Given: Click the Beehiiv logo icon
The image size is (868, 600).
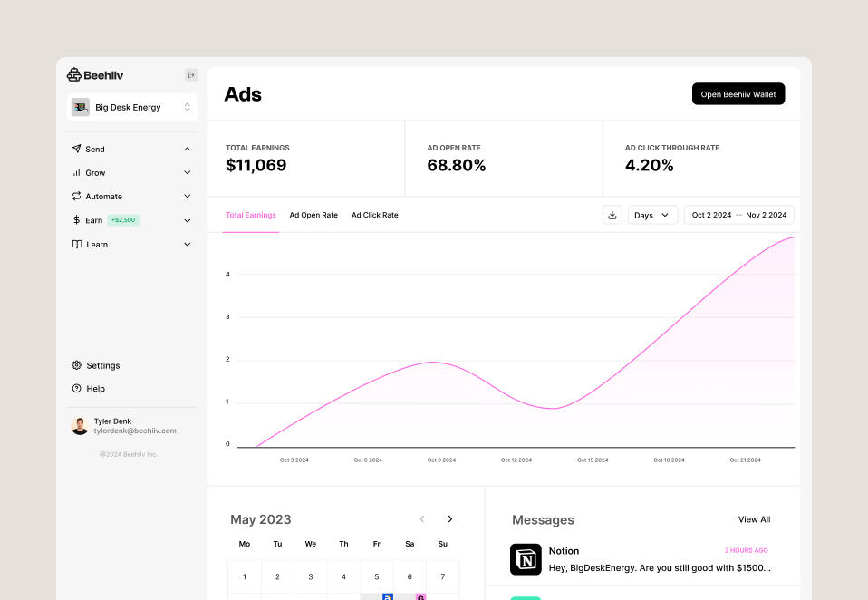Looking at the screenshot, I should [x=73, y=74].
